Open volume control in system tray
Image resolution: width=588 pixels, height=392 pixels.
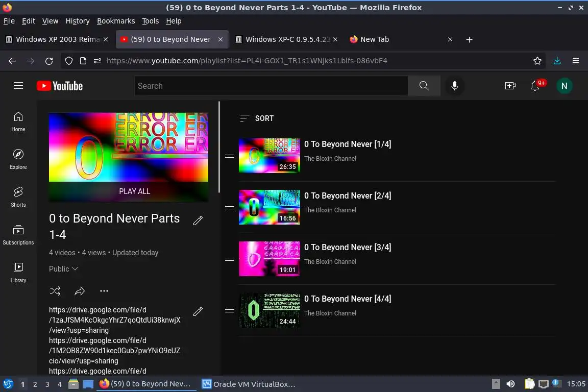pyautogui.click(x=510, y=384)
